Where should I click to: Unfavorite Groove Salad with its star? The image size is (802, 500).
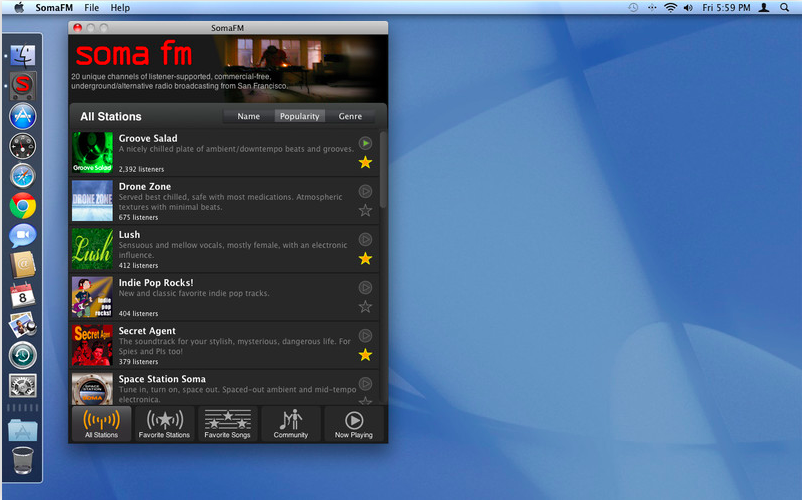[x=365, y=163]
